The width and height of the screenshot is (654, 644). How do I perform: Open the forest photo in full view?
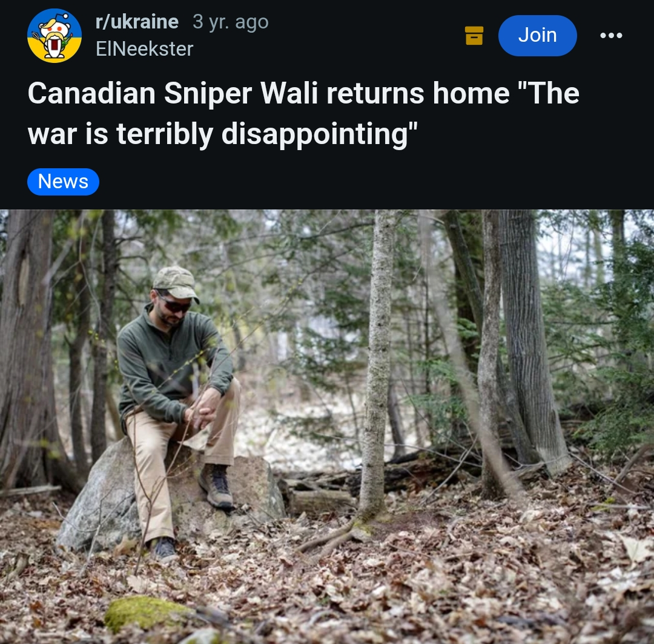pyautogui.click(x=327, y=427)
